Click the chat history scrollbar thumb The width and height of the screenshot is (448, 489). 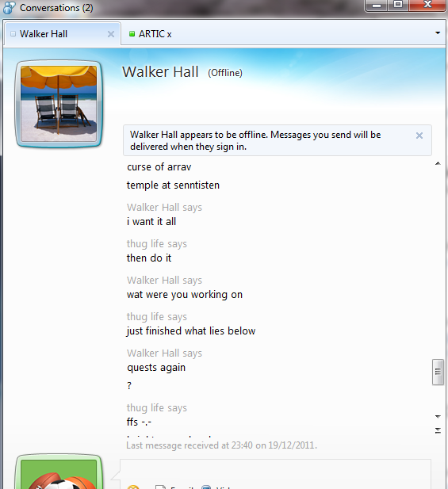pyautogui.click(x=438, y=372)
